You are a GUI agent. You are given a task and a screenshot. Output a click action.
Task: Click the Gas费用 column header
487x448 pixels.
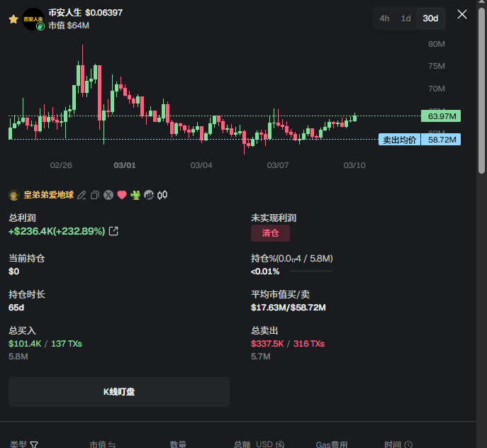coord(331,444)
